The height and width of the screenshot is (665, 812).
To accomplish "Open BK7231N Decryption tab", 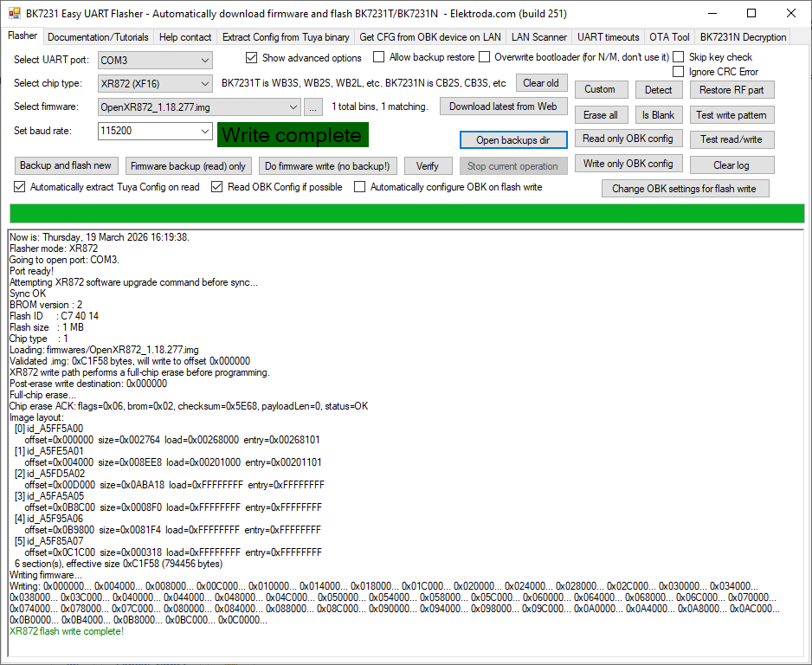I will click(x=743, y=37).
